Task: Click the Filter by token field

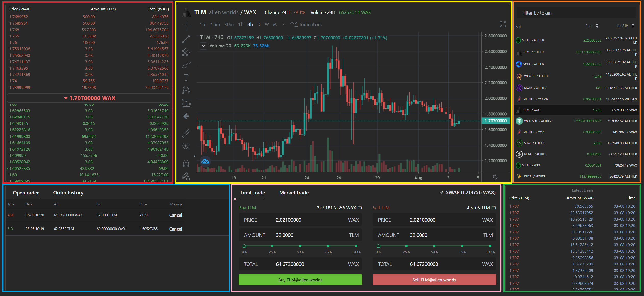Action: point(576,13)
